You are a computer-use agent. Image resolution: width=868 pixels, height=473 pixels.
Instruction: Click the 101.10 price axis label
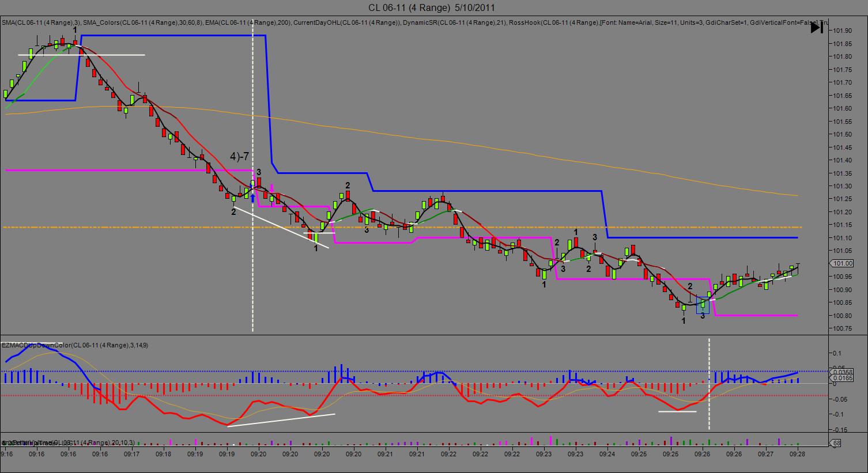pyautogui.click(x=843, y=238)
